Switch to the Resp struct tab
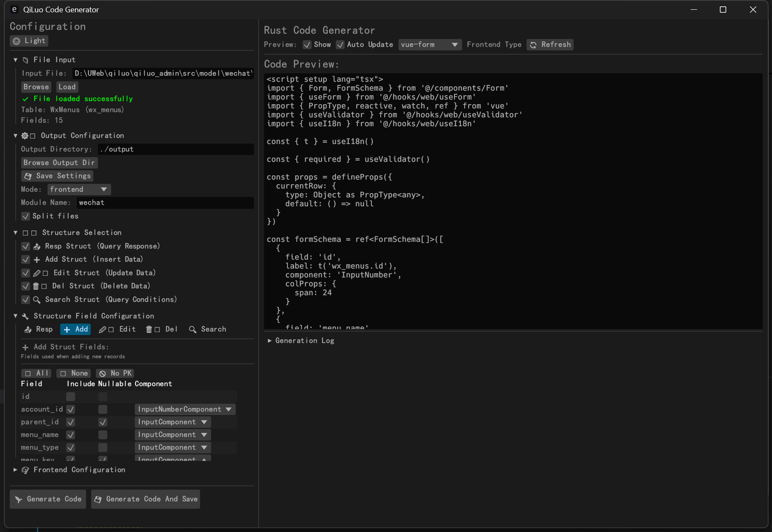The image size is (772, 532). 38,330
